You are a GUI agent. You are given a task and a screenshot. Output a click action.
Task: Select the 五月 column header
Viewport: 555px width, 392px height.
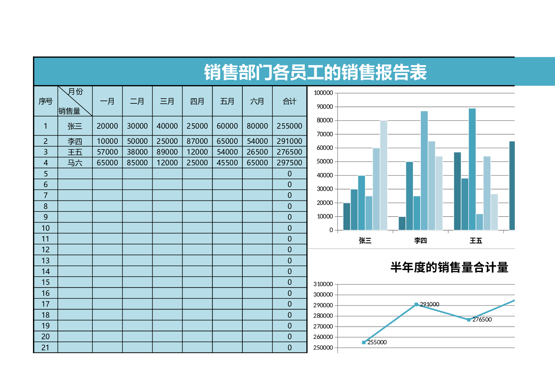227,101
